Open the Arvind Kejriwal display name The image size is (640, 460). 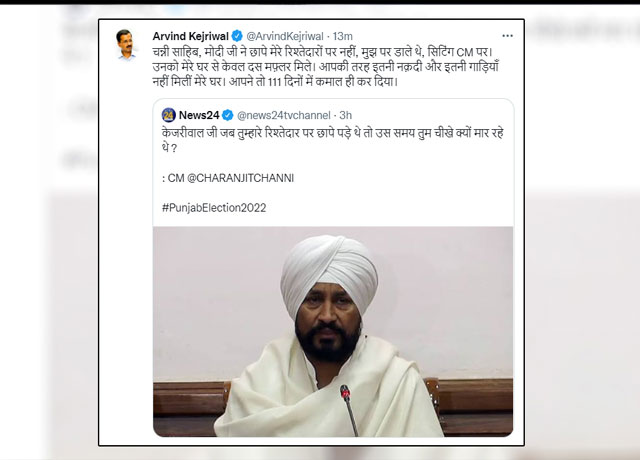pyautogui.click(x=191, y=36)
